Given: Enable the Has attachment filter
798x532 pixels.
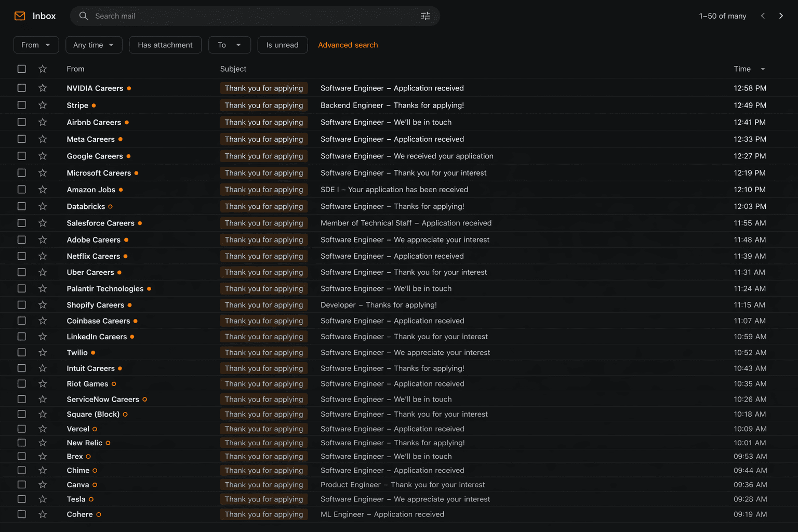Looking at the screenshot, I should pos(165,45).
